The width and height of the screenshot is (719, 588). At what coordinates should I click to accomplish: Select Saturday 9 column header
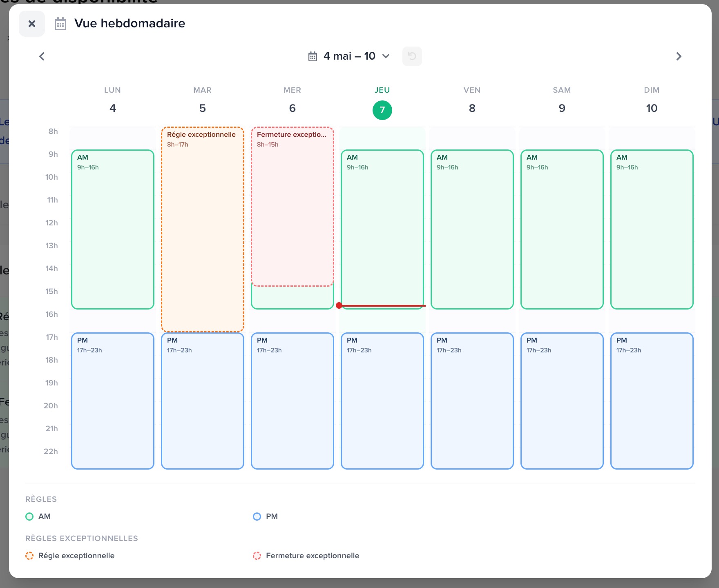[562, 100]
